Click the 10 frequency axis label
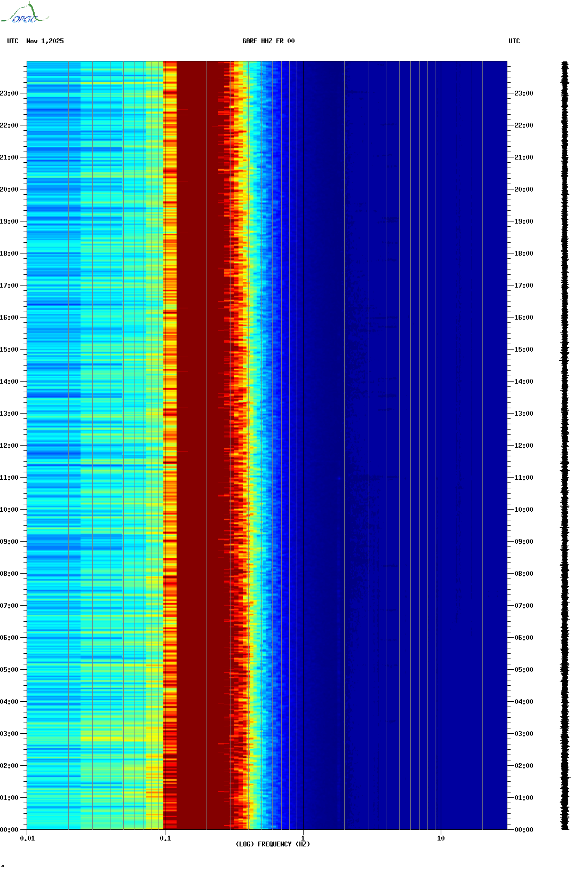Viewport: 588px width, 872px height. (x=441, y=838)
